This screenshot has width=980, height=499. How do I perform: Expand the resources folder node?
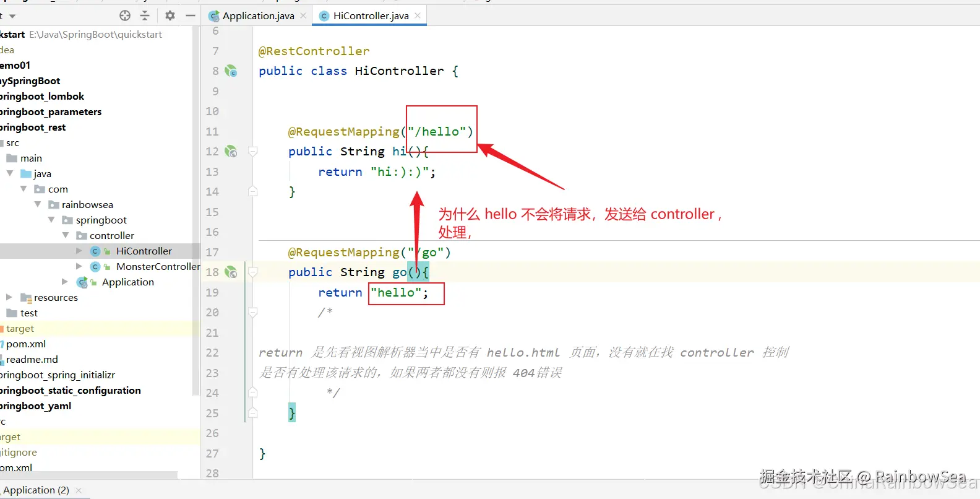tap(9, 297)
